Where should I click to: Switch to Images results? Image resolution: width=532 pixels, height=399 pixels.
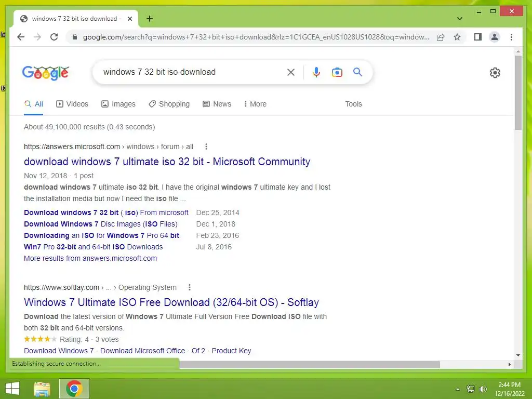pos(118,104)
